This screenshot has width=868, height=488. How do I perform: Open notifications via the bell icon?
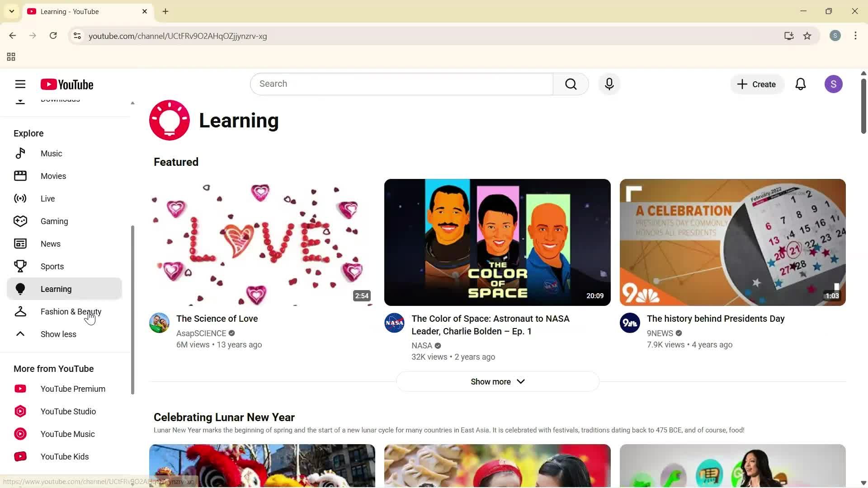pos(801,84)
